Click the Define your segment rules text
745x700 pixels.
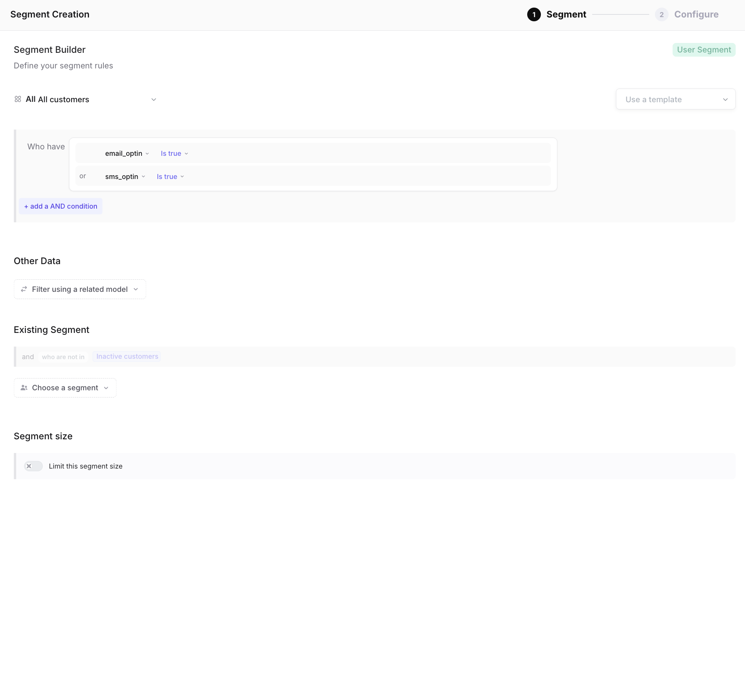[x=63, y=66]
